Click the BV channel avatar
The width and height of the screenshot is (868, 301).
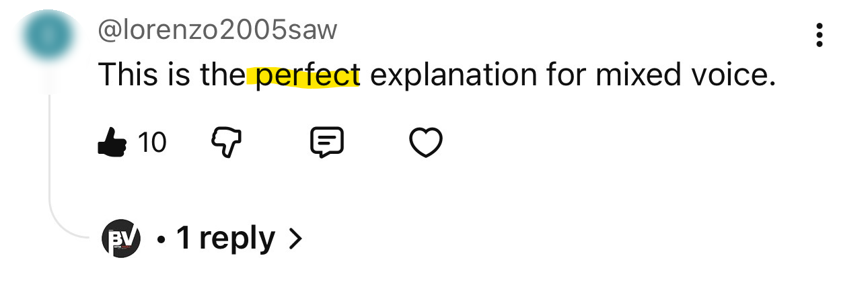(121, 239)
